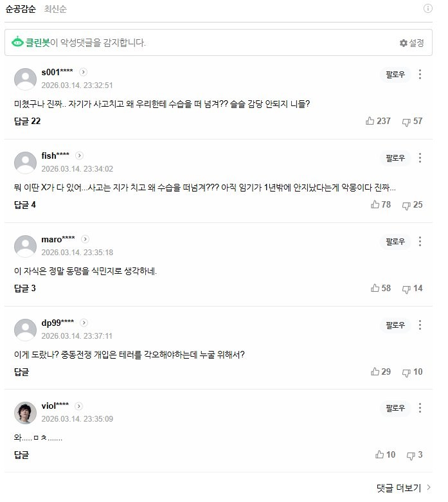The image size is (448, 502).
Task: Select the 순공감순 sort tab
Action: pyautogui.click(x=21, y=9)
